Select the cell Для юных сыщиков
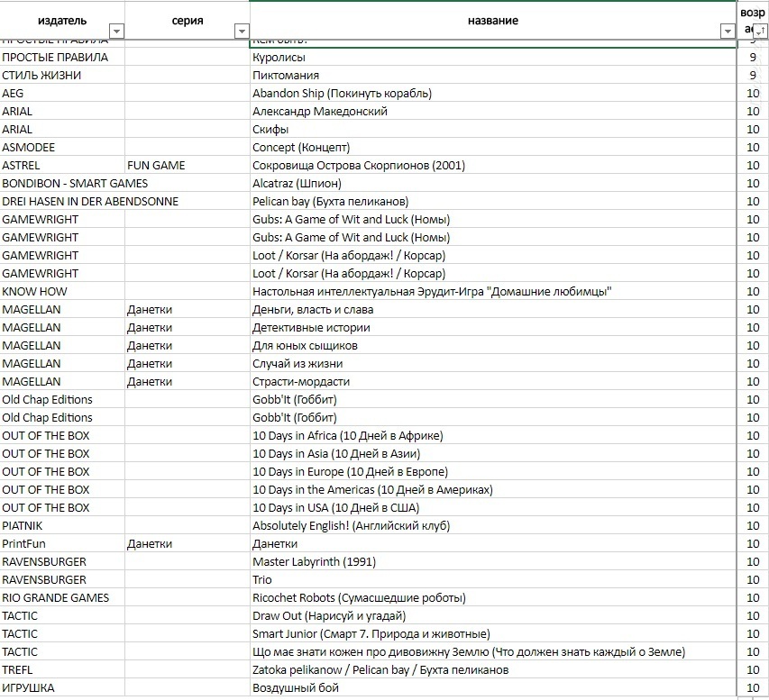 (493, 346)
